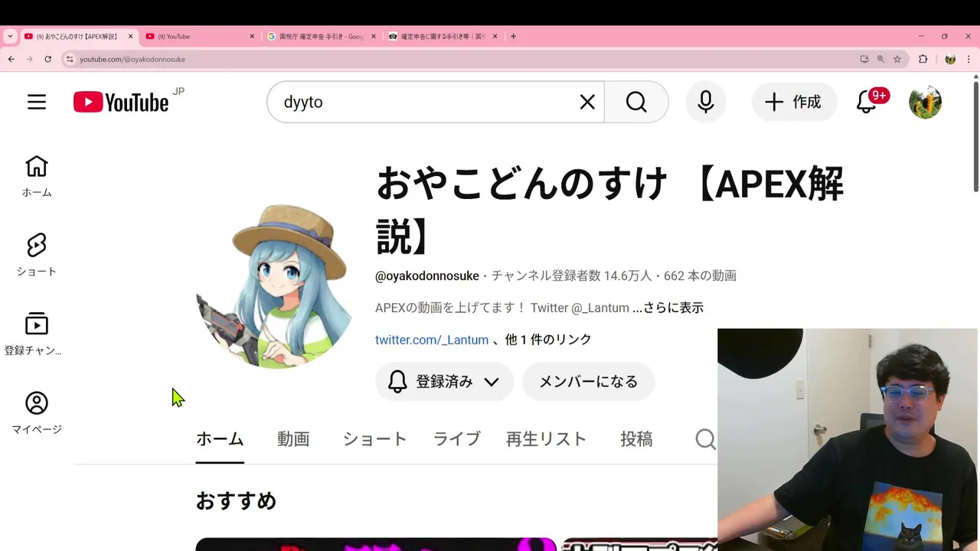Click the browser forward arrow
Screen dimensions: 980x551
(x=29, y=59)
